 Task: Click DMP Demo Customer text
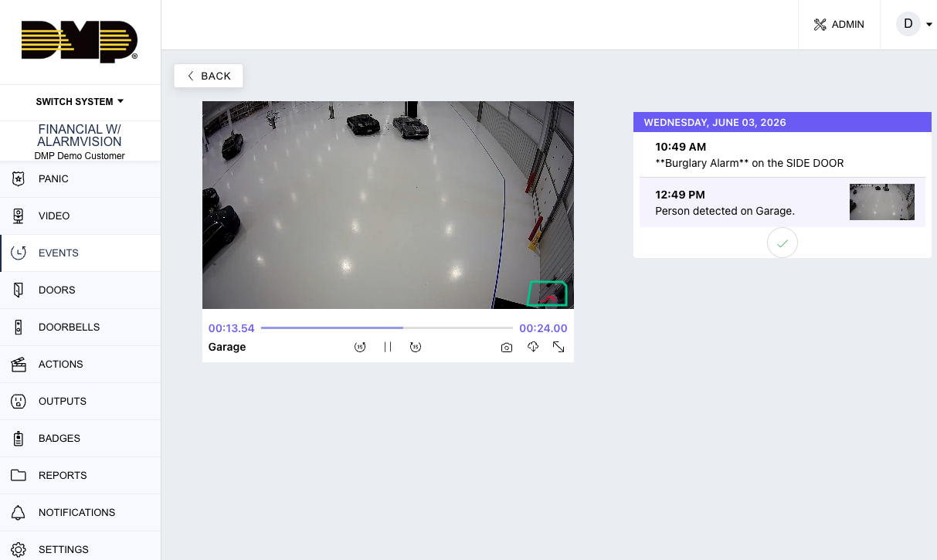point(80,155)
